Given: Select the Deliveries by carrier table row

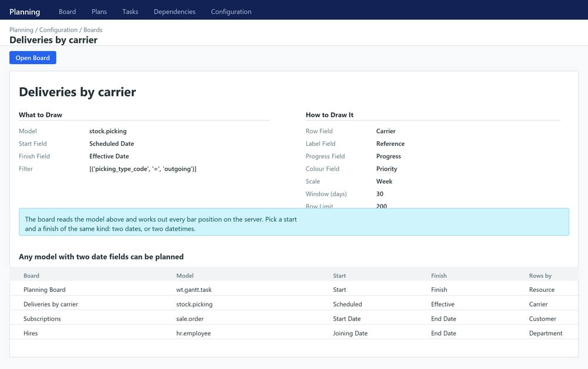Looking at the screenshot, I should tap(294, 304).
